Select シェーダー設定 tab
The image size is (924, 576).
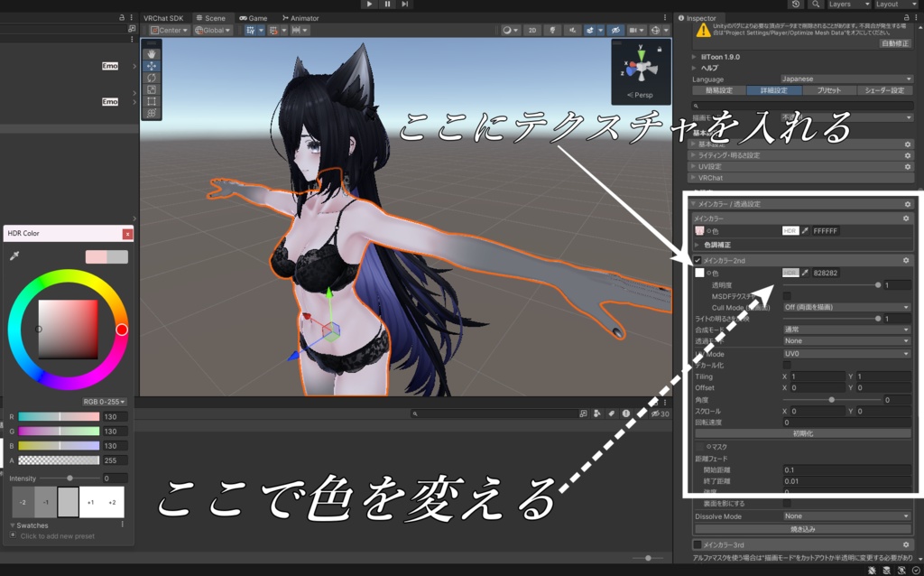click(x=884, y=90)
